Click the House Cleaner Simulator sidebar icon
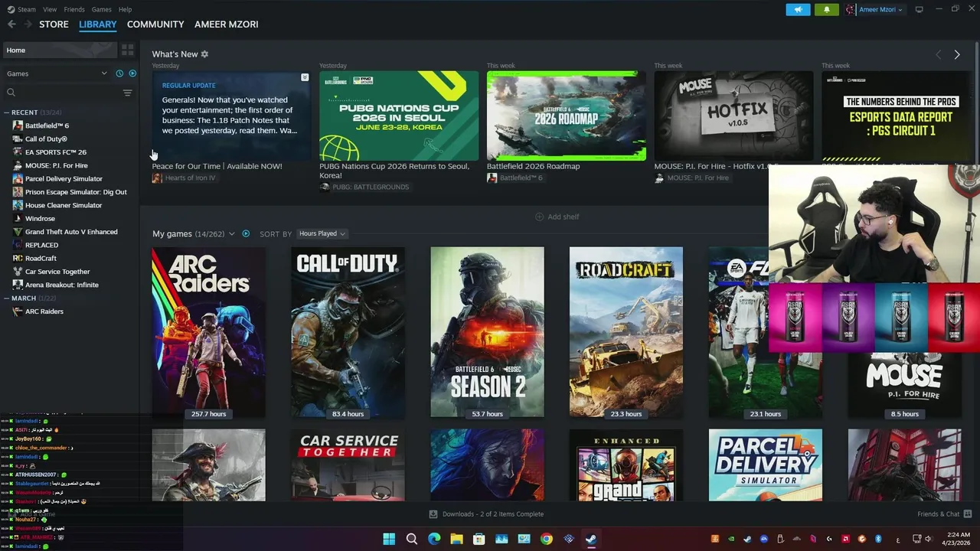This screenshot has height=551, width=980. 18,205
